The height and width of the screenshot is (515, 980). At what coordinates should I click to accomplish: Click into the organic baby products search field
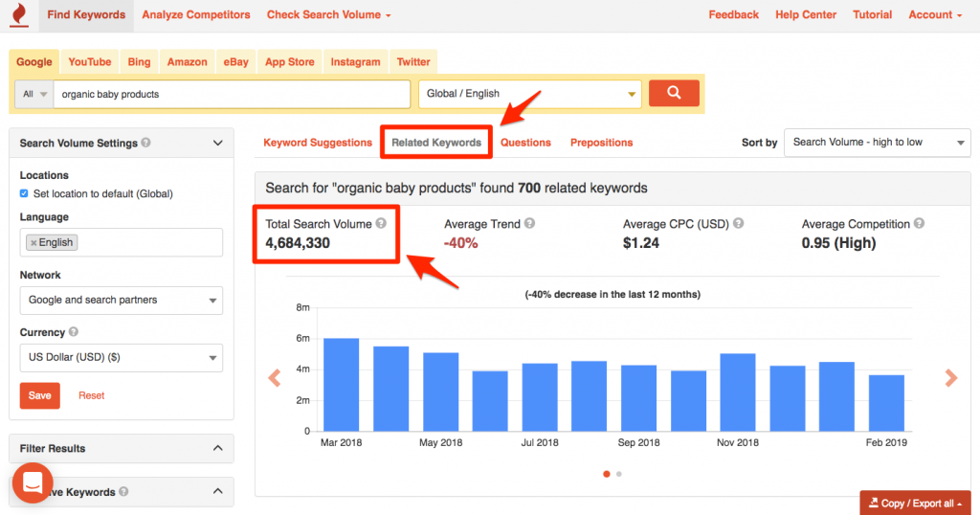pos(232,94)
